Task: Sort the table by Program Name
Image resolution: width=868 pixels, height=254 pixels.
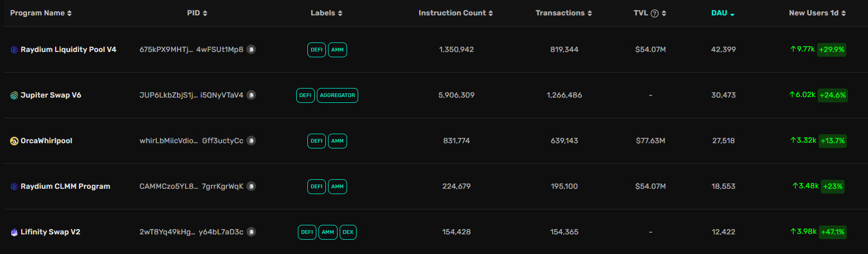Action: (x=41, y=13)
